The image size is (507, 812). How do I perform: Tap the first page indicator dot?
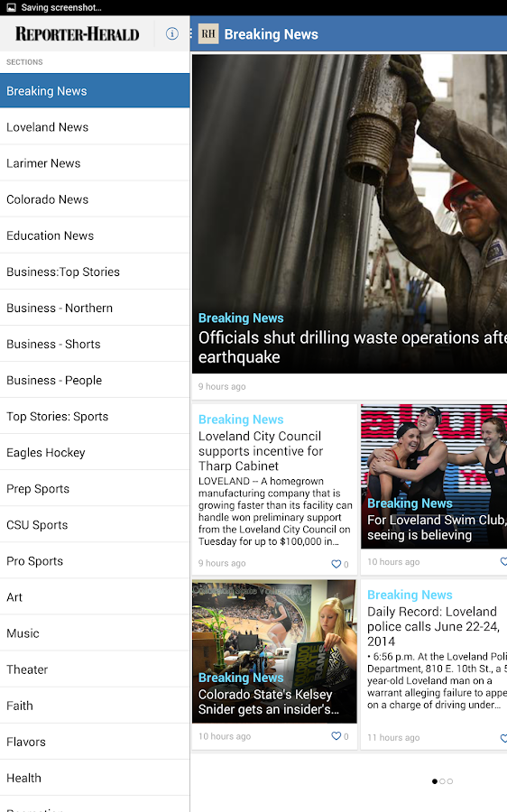coord(435,781)
